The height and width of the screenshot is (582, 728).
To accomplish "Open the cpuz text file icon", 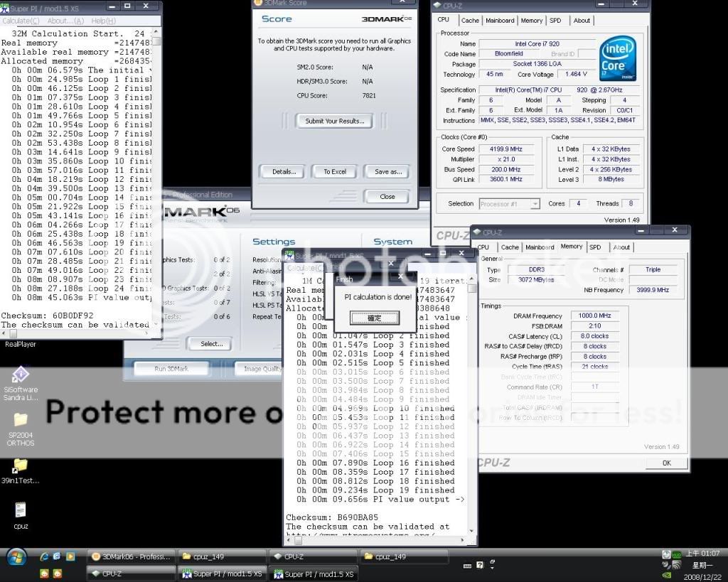I will click(x=20, y=510).
